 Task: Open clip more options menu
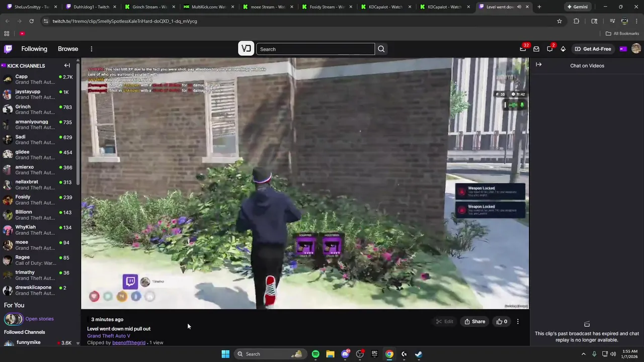click(518, 321)
